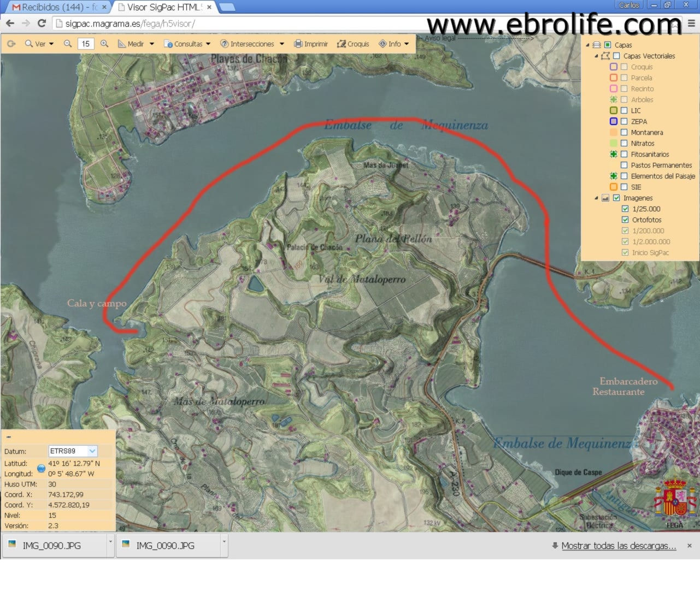This screenshot has height=591, width=700.
Task: Check the SIE layer checkbox
Action: click(624, 187)
